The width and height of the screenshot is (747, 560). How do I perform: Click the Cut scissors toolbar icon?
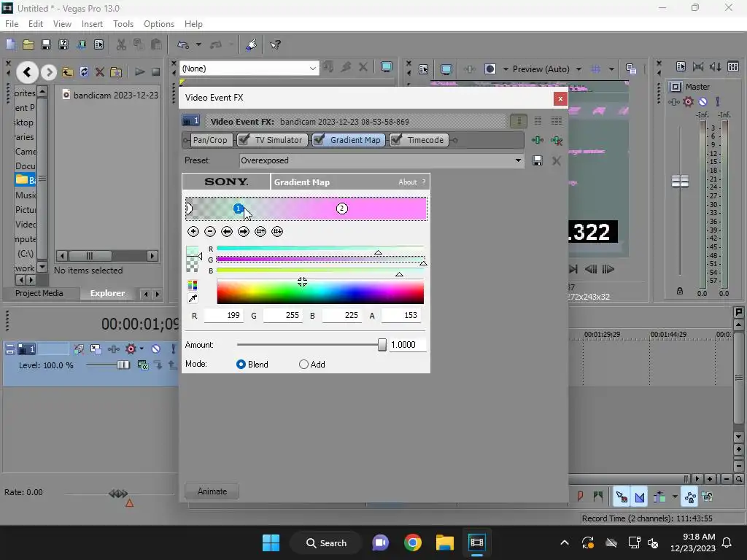122,44
